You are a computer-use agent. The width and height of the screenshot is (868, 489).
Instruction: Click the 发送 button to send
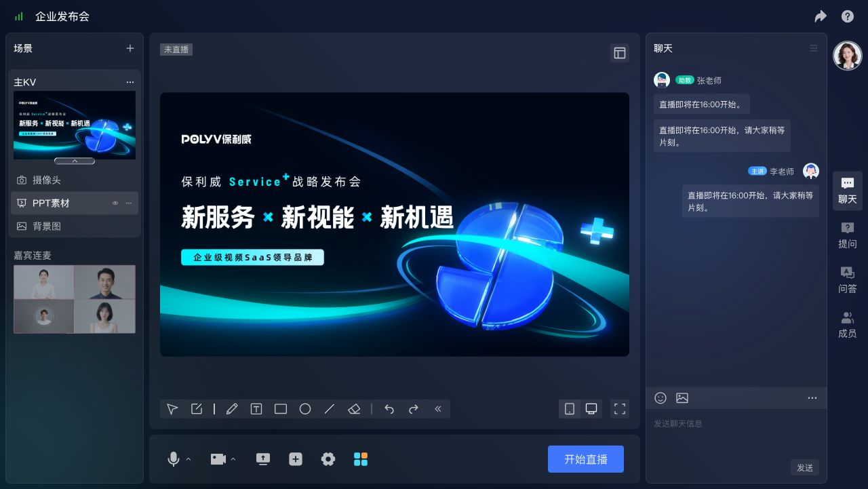(804, 467)
